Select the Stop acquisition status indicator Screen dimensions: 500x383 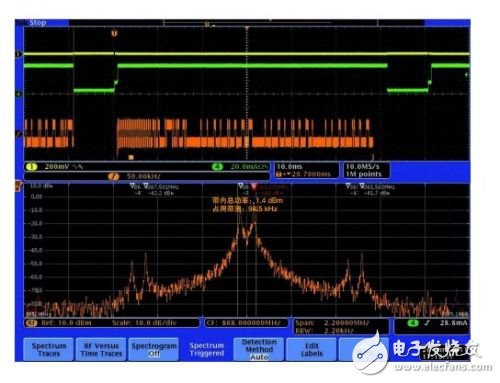click(37, 23)
